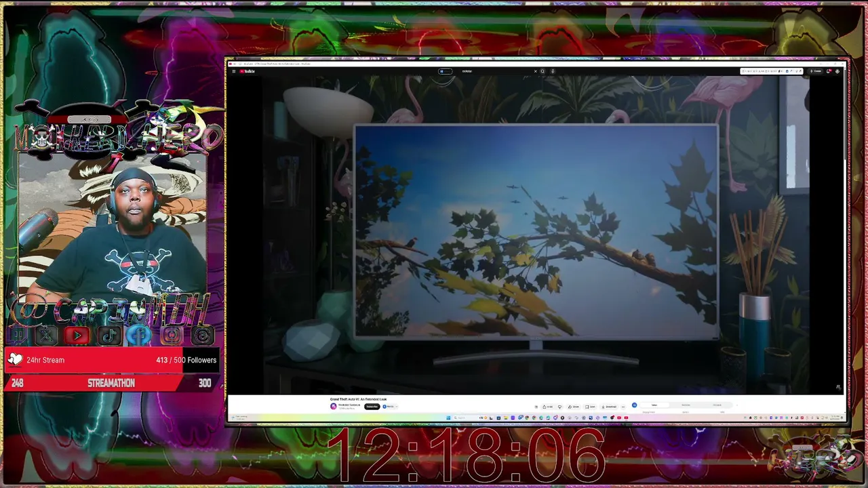Image resolution: width=868 pixels, height=488 pixels.
Task: Download the video with the Download button
Action: coord(609,407)
